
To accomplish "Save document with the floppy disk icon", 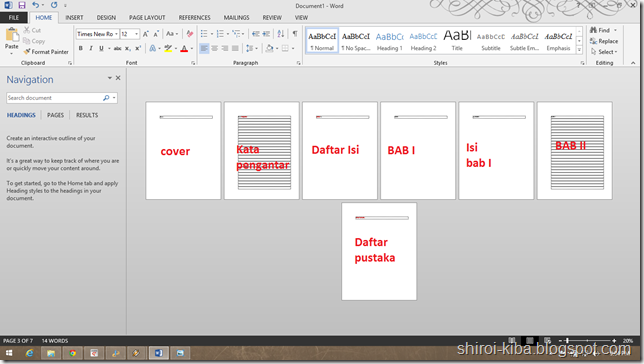I will (x=22, y=5).
